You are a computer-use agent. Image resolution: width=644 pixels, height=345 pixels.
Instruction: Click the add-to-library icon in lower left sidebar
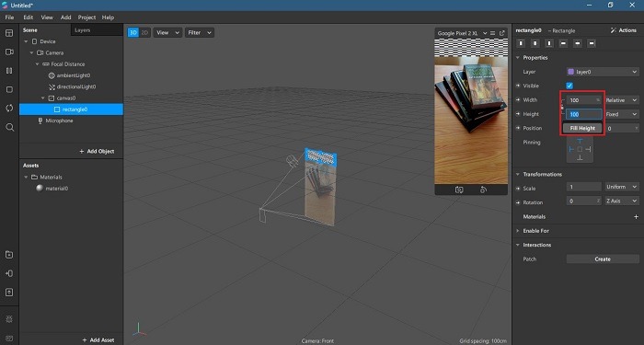tap(9, 255)
